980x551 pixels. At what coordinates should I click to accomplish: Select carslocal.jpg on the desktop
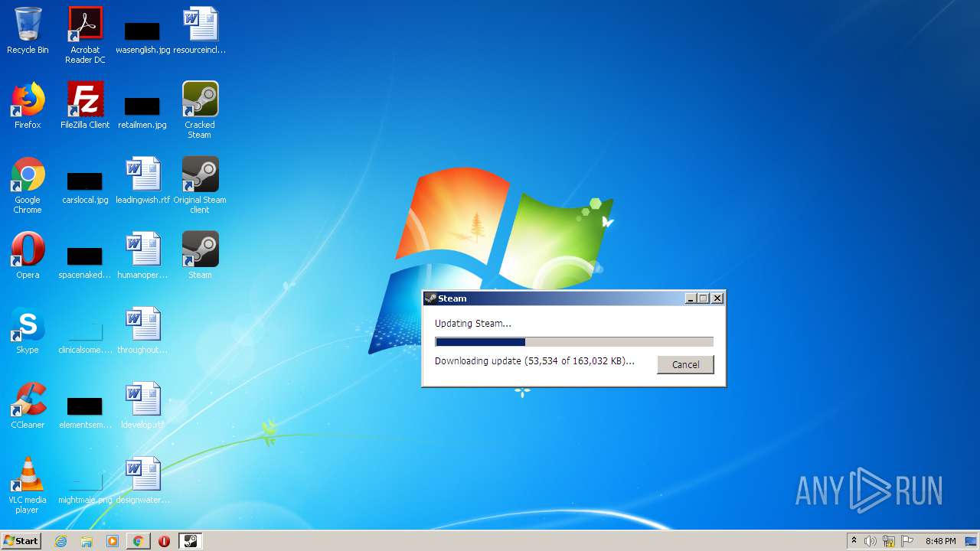85,188
